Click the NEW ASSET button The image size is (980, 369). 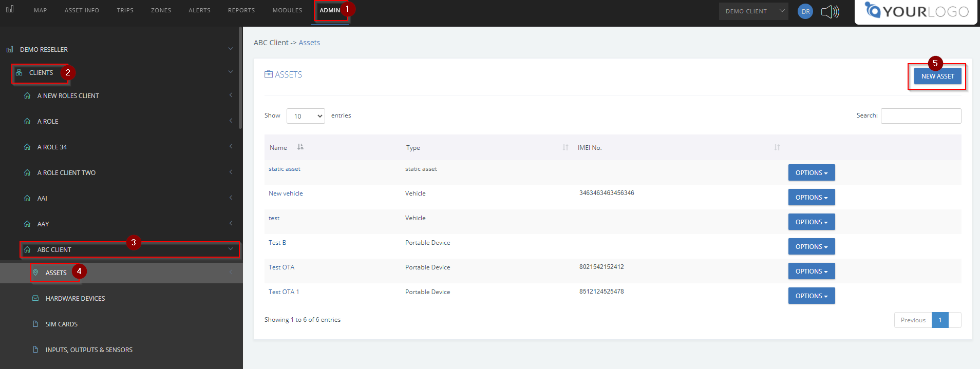pos(937,76)
